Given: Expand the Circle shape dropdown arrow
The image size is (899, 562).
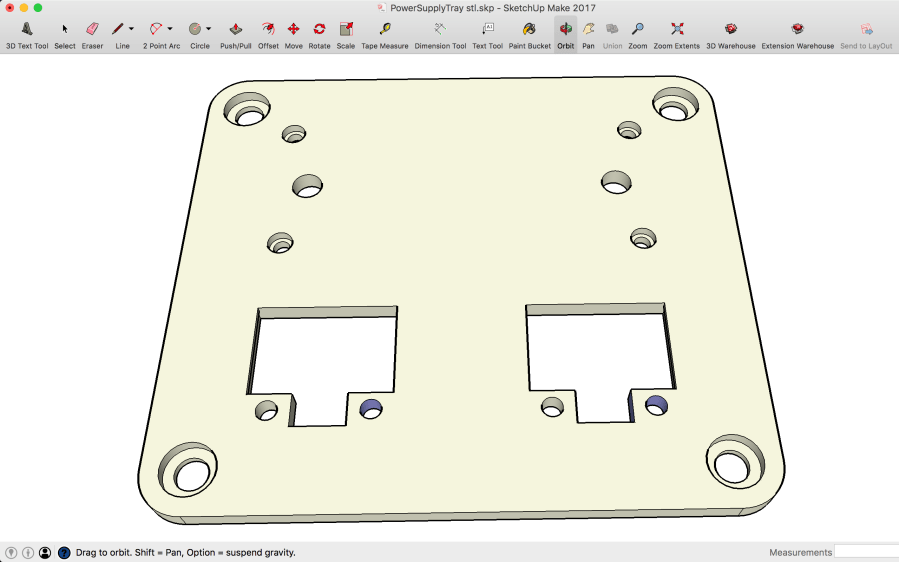Looking at the screenshot, I should tap(208, 29).
